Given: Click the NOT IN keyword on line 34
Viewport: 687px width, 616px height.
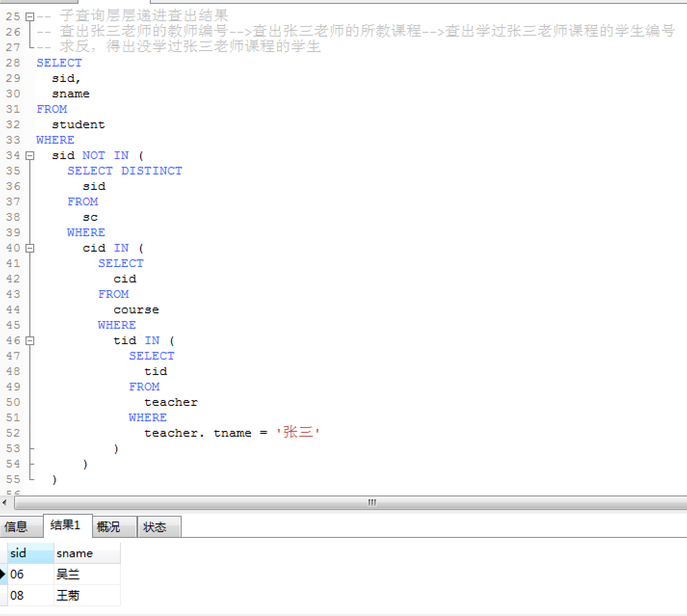Looking at the screenshot, I should point(106,156).
